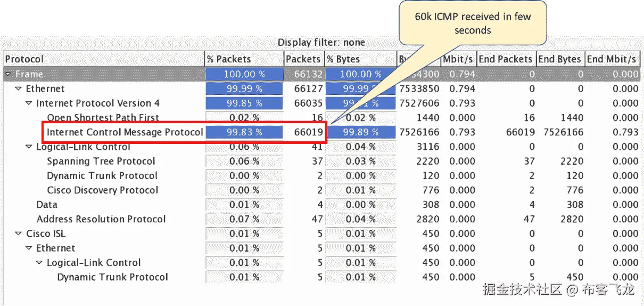The width and height of the screenshot is (644, 306).
Task: Collapse the Frame tree node triangle
Action: pos(9,75)
